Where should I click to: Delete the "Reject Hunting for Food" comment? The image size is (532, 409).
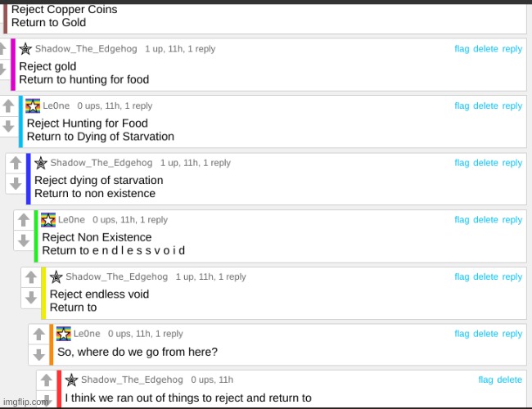[485, 106]
